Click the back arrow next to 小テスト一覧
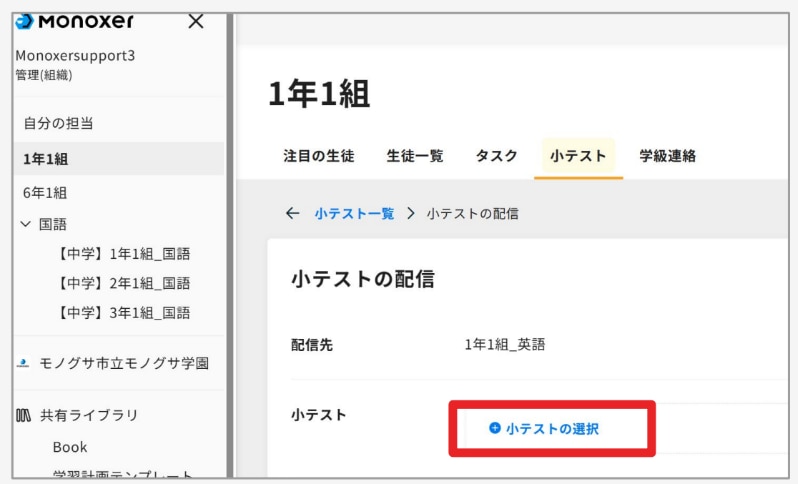The height and width of the screenshot is (484, 798). coord(293,213)
